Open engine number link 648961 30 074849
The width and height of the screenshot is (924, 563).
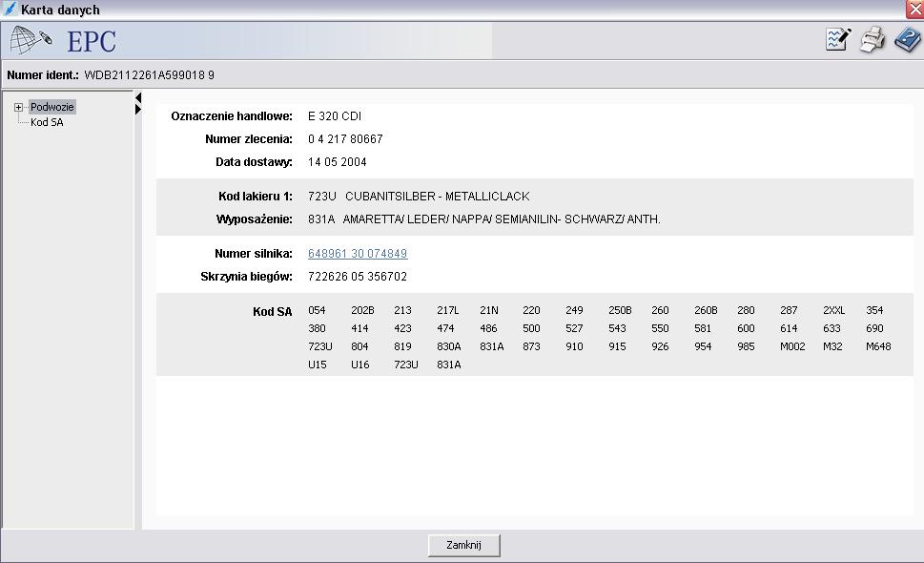point(358,254)
